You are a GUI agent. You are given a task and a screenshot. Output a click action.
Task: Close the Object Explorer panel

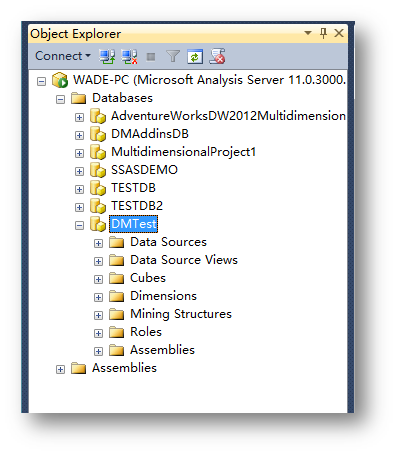pos(339,33)
